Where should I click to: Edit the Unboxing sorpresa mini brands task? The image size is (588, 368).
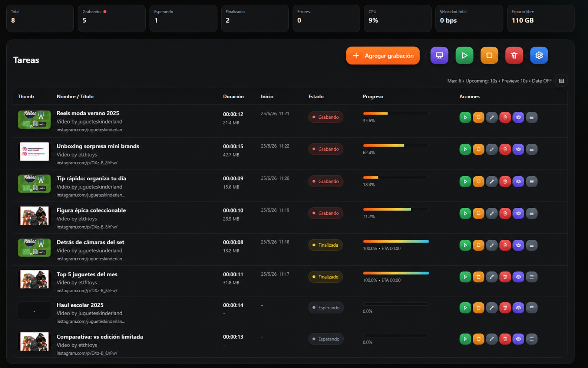[x=492, y=149]
